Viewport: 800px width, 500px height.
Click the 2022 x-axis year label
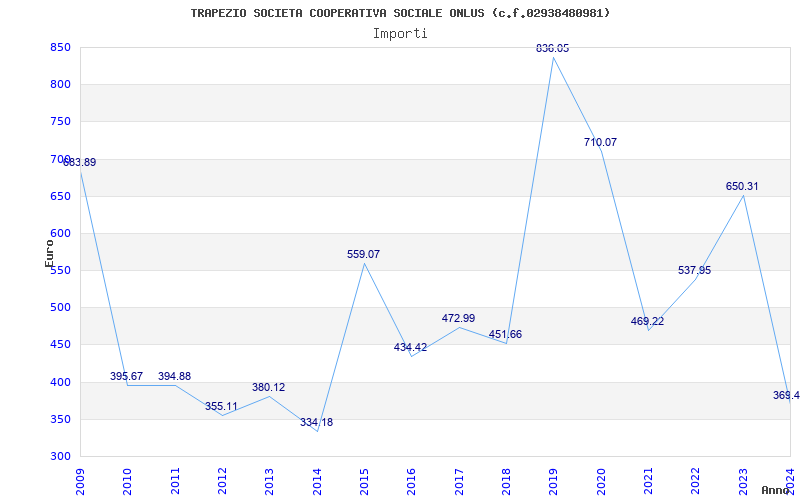(x=695, y=482)
